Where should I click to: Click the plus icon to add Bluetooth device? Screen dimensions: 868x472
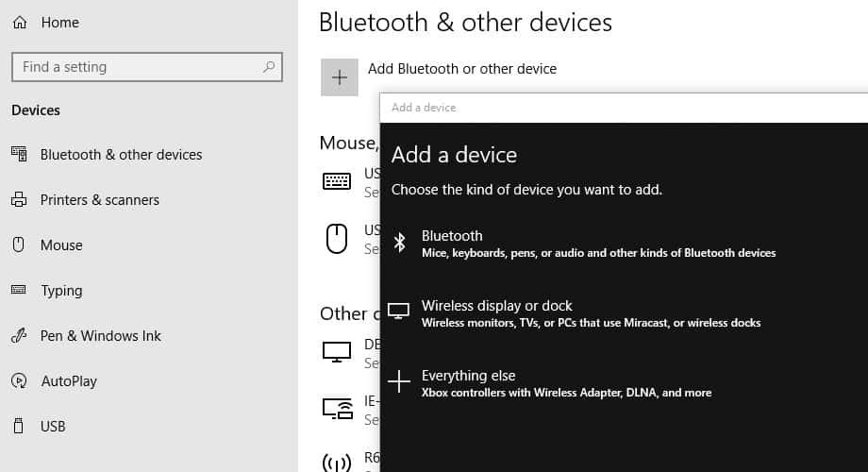[340, 77]
